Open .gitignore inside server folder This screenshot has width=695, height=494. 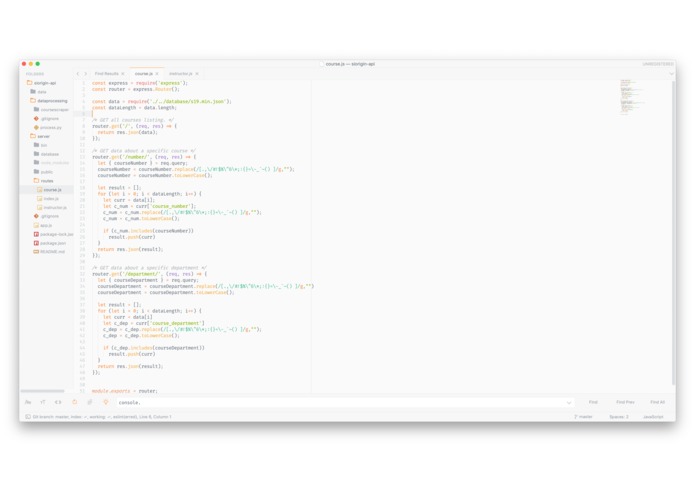[x=46, y=216]
